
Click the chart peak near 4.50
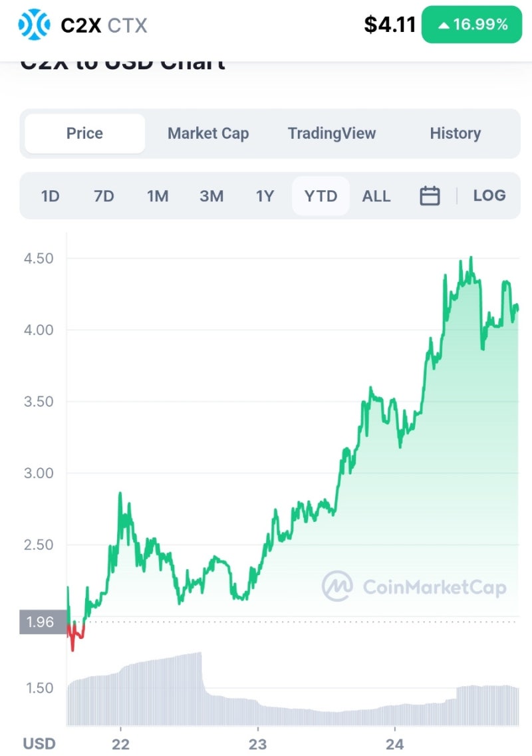(471, 259)
